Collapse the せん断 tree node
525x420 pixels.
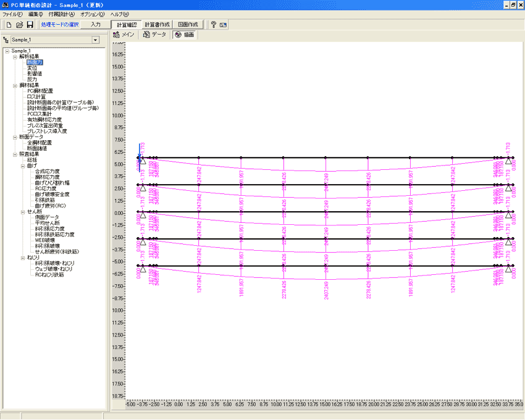[x=22, y=211]
